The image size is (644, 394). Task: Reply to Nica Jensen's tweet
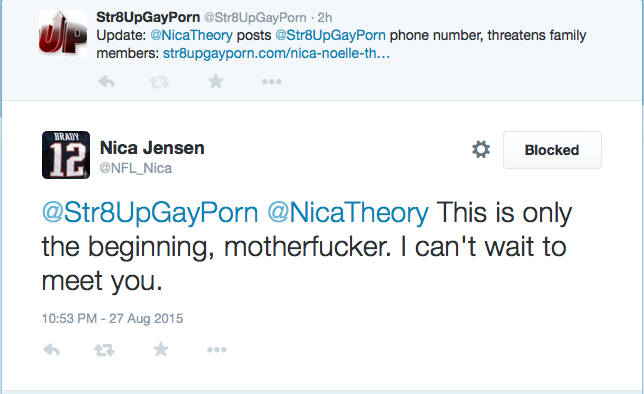(51, 350)
